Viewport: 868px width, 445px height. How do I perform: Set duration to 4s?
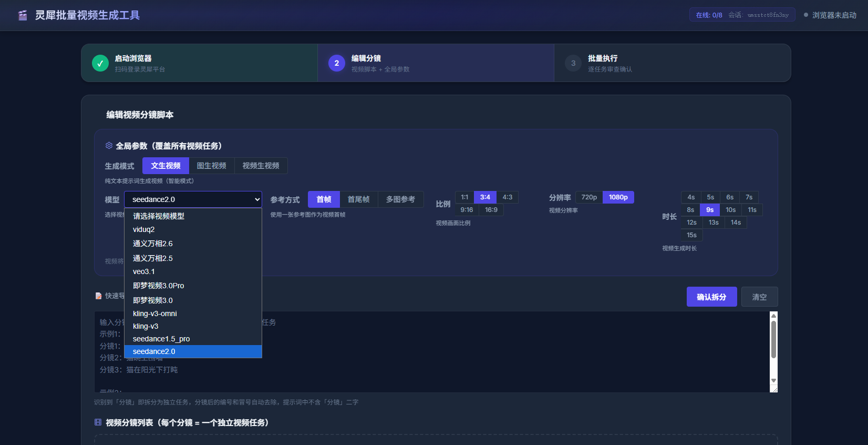coord(691,197)
